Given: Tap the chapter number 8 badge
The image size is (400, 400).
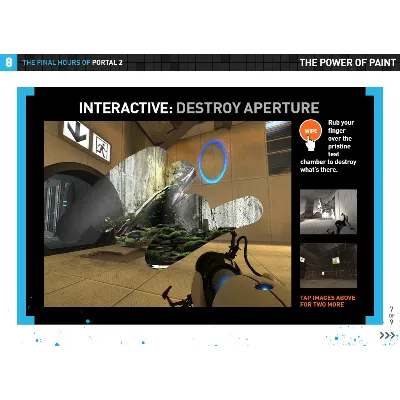Looking at the screenshot, I should coord(8,62).
